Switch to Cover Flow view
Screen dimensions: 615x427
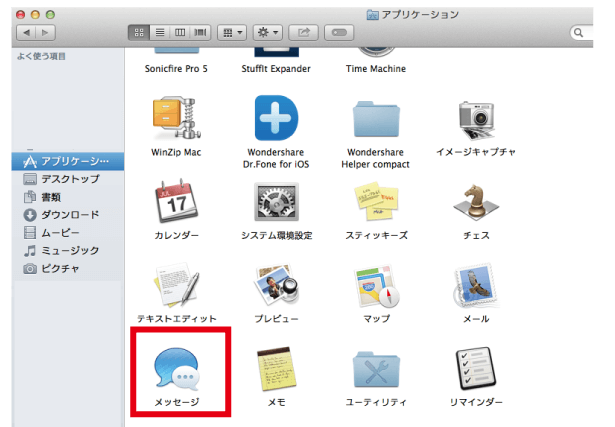tap(200, 33)
